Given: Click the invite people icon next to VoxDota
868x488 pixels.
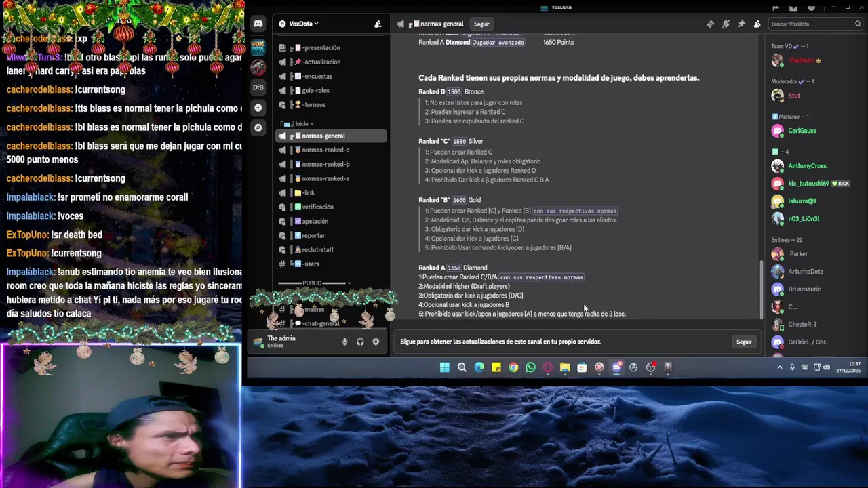Looking at the screenshot, I should (378, 24).
